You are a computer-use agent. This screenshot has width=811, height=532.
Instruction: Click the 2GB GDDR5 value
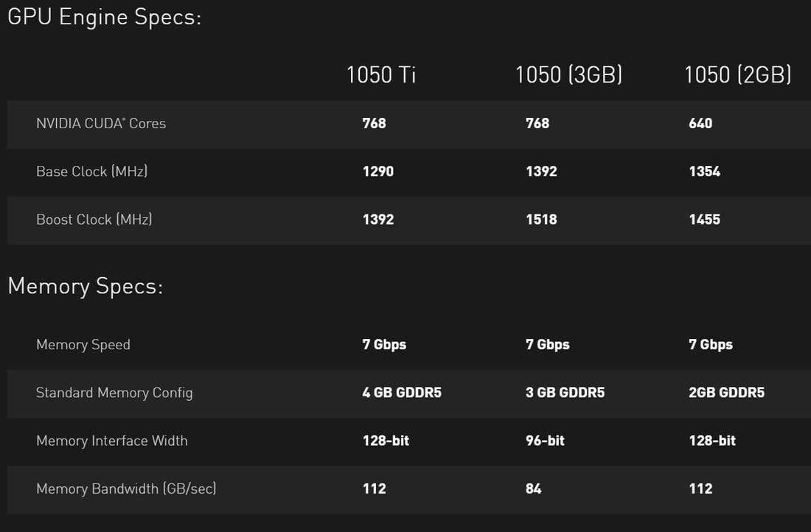pyautogui.click(x=726, y=393)
